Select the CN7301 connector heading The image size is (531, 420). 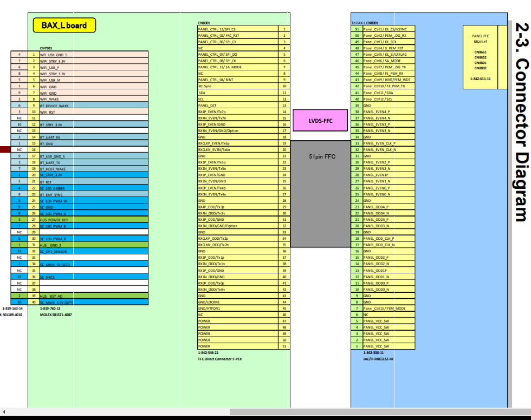[46, 48]
